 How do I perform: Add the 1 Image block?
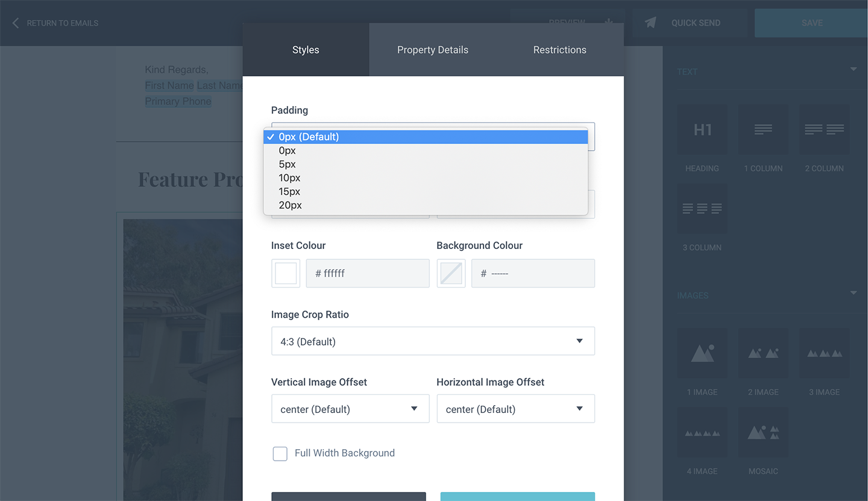point(702,353)
